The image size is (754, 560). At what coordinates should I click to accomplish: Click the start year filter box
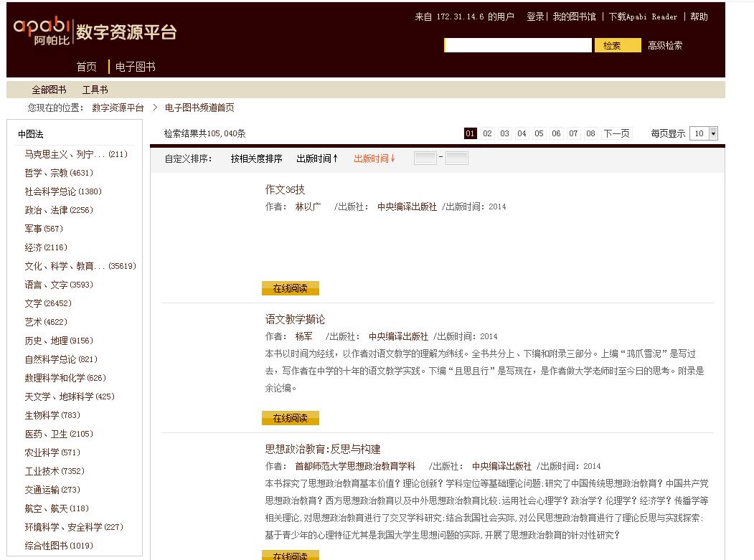click(425, 158)
